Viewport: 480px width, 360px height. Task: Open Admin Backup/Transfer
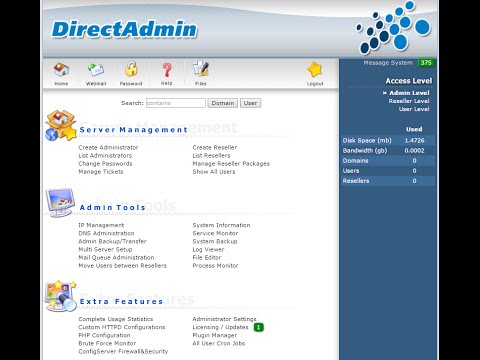(112, 241)
